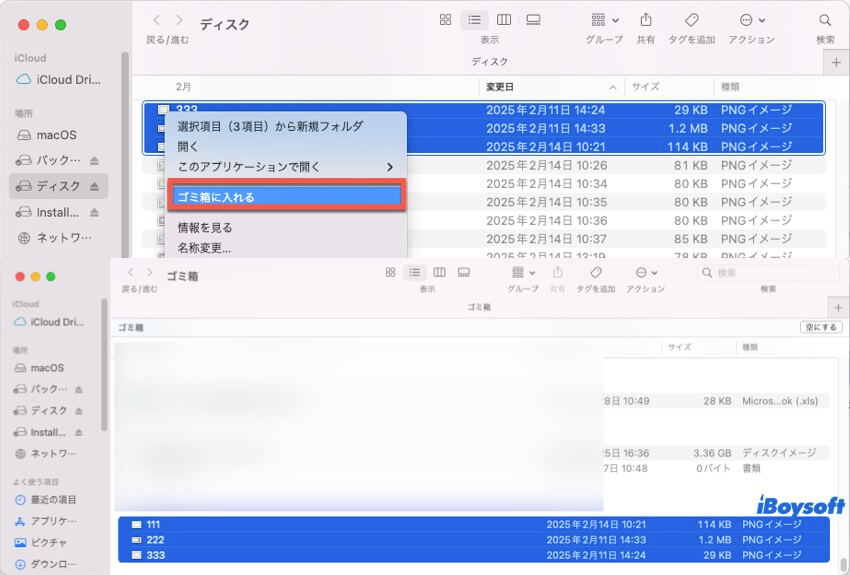This screenshot has height=575, width=850.
Task: Expand このアプリケーションで開く submenu
Action: pos(287,167)
